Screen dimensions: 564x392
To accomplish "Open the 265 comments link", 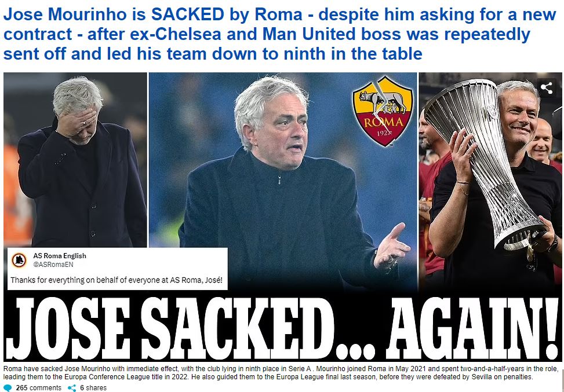I will (38, 388).
